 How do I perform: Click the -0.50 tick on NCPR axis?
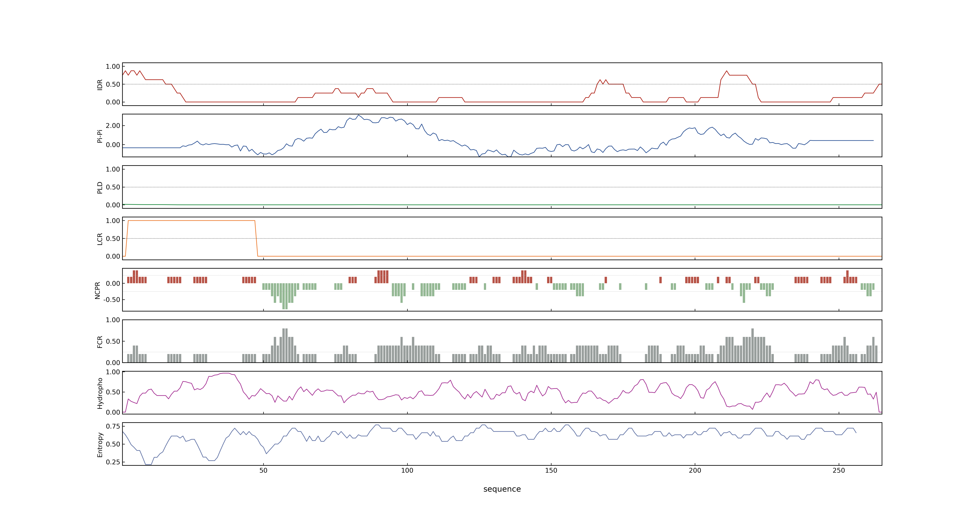112,300
